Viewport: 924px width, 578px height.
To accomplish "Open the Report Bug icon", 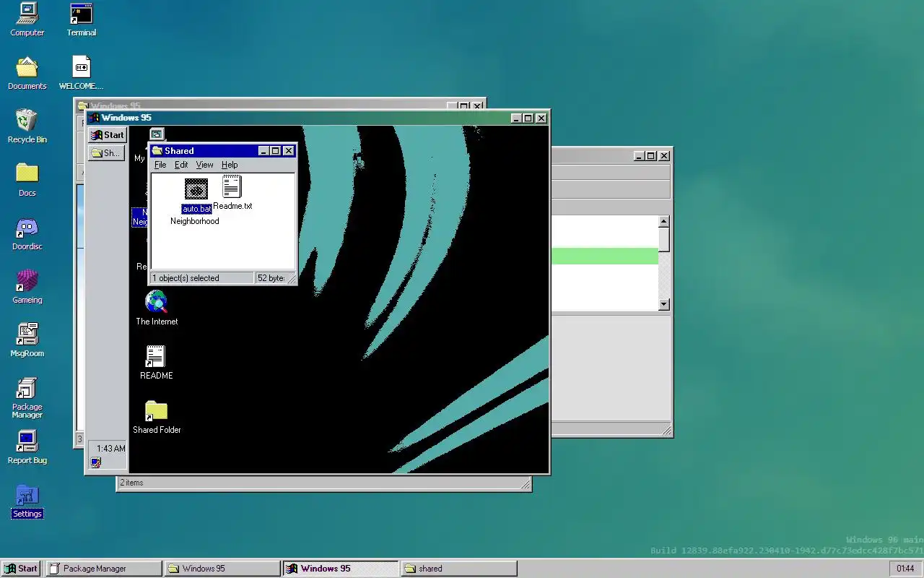I will pos(27,447).
